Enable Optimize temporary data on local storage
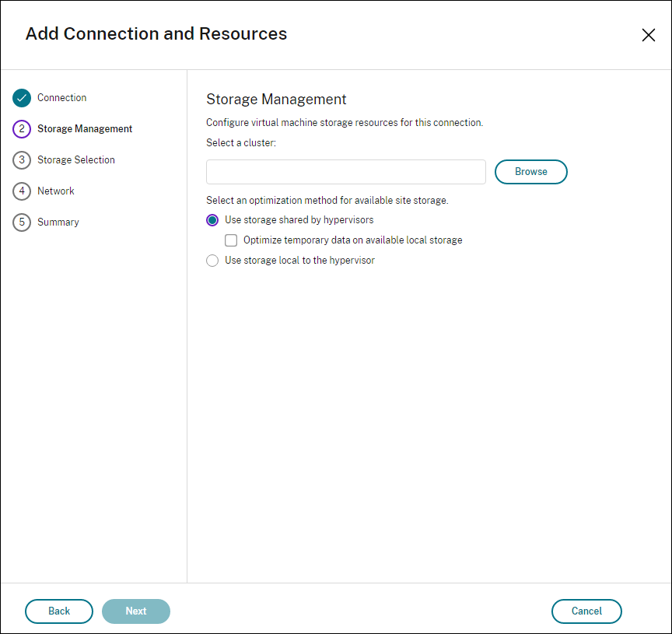The image size is (672, 634). click(230, 240)
